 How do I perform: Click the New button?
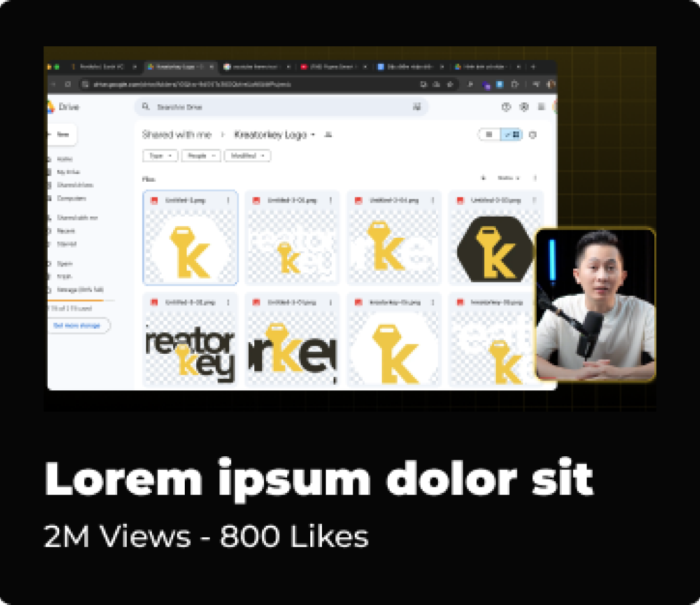point(62,134)
